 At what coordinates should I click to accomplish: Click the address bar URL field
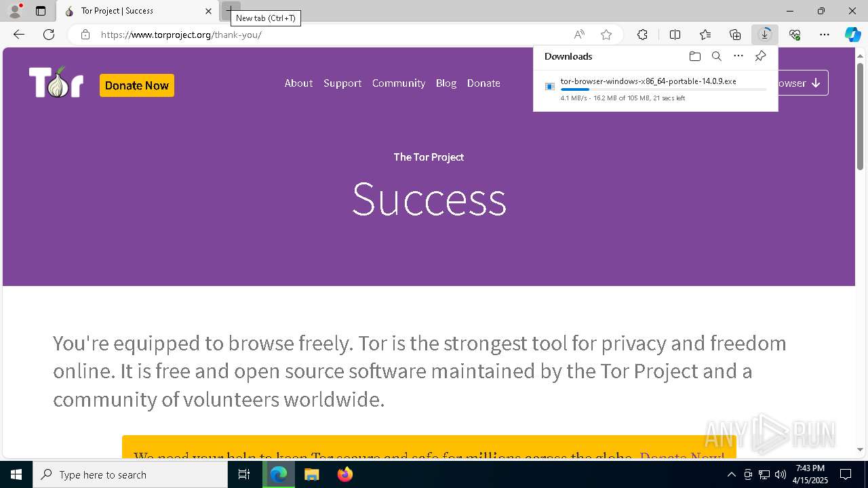click(332, 35)
